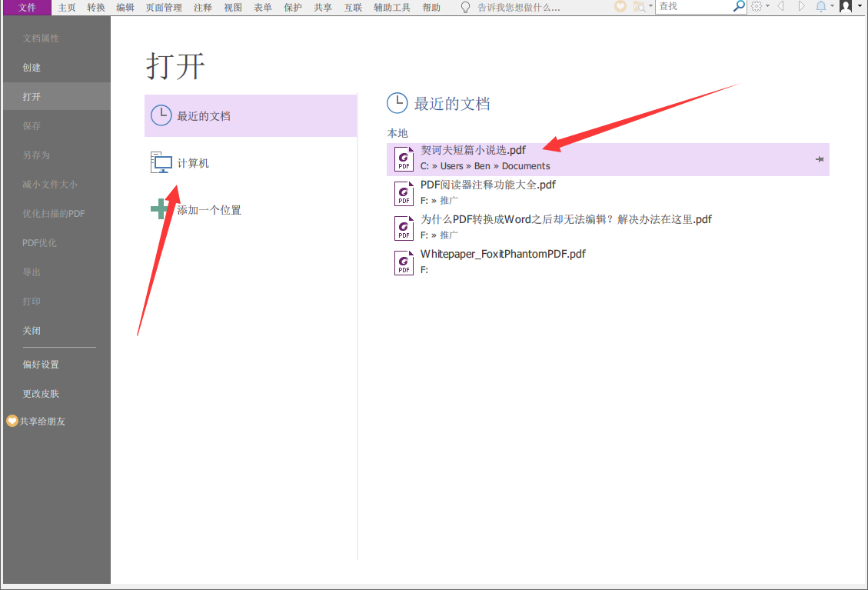Open the dropdown beside the user avatar
The height and width of the screenshot is (590, 868).
(860, 6)
